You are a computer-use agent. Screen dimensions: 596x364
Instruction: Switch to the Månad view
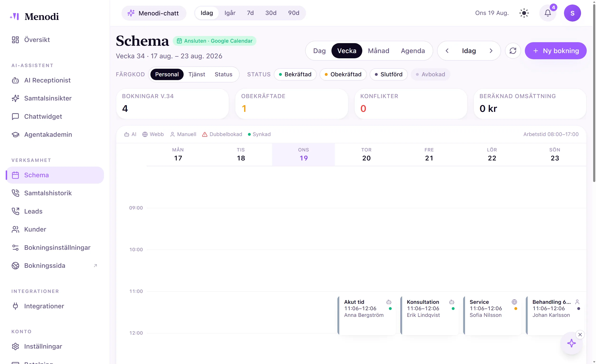[378, 51]
